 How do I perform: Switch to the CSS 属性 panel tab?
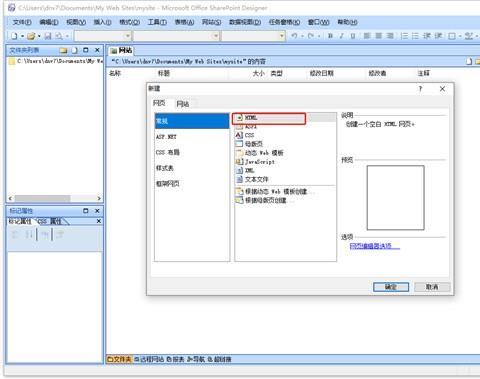click(x=50, y=221)
